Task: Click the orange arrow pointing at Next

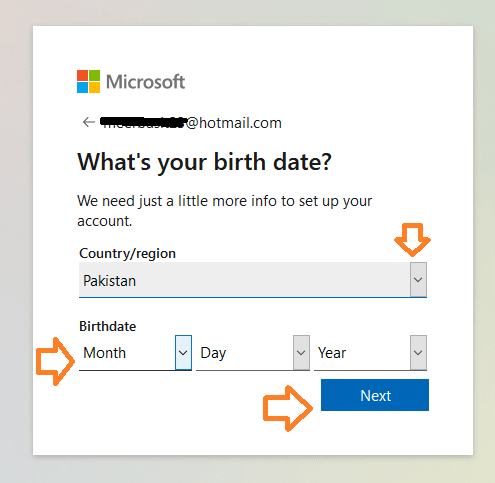Action: point(288,408)
